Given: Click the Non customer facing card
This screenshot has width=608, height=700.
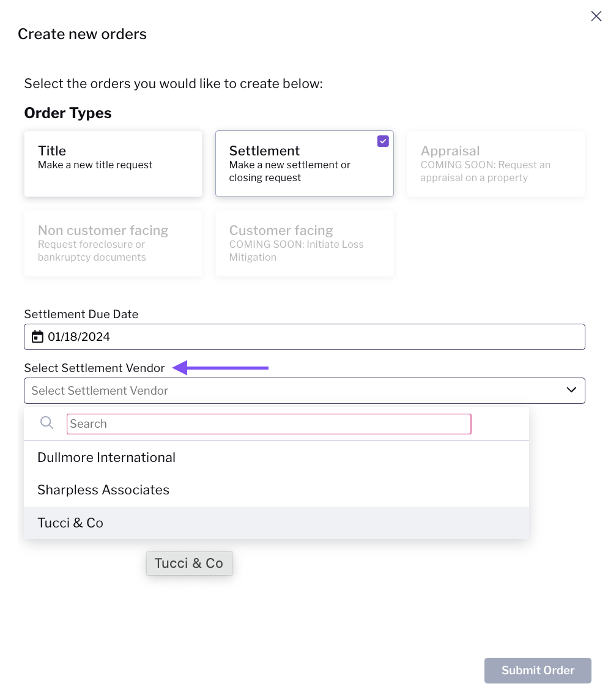Looking at the screenshot, I should pyautogui.click(x=113, y=244).
